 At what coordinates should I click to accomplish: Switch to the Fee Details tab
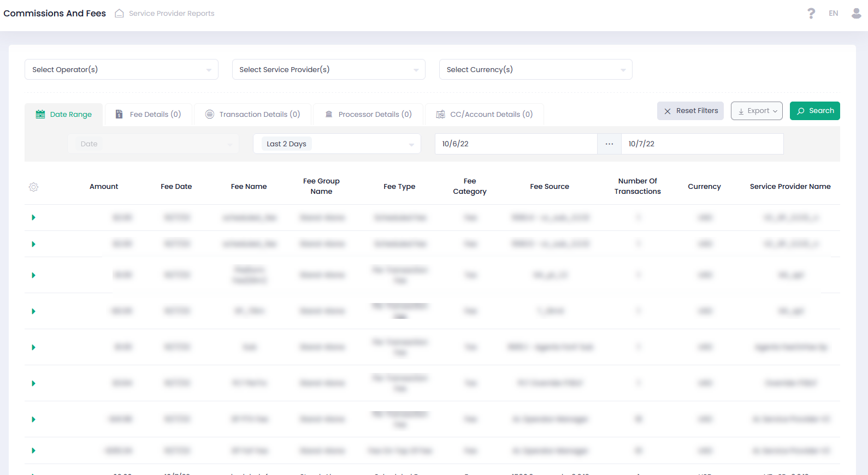pos(149,115)
